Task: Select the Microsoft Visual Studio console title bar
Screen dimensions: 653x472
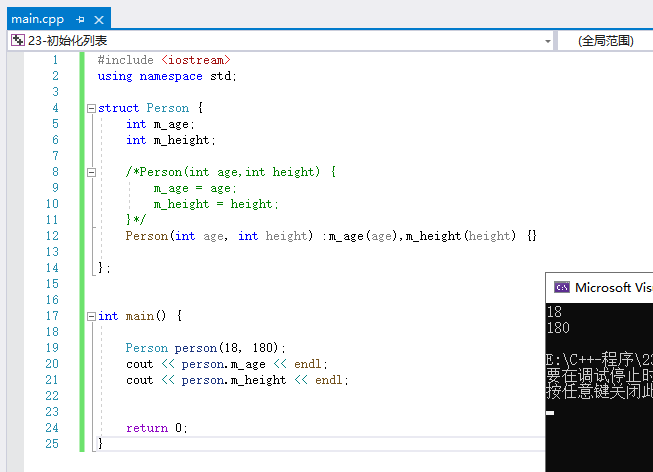Action: [x=599, y=287]
